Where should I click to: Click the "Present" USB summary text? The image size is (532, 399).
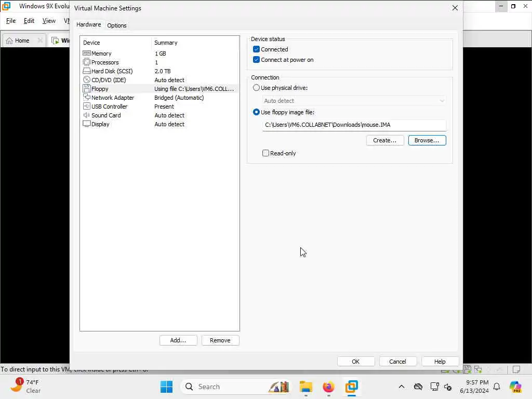click(x=164, y=107)
